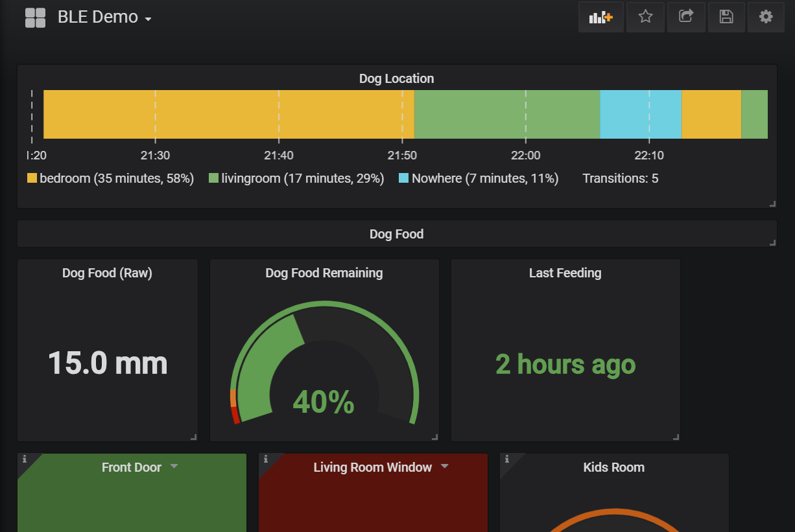This screenshot has height=532, width=795.
Task: Open the Dog Food Remaining panel title menu
Action: [324, 273]
